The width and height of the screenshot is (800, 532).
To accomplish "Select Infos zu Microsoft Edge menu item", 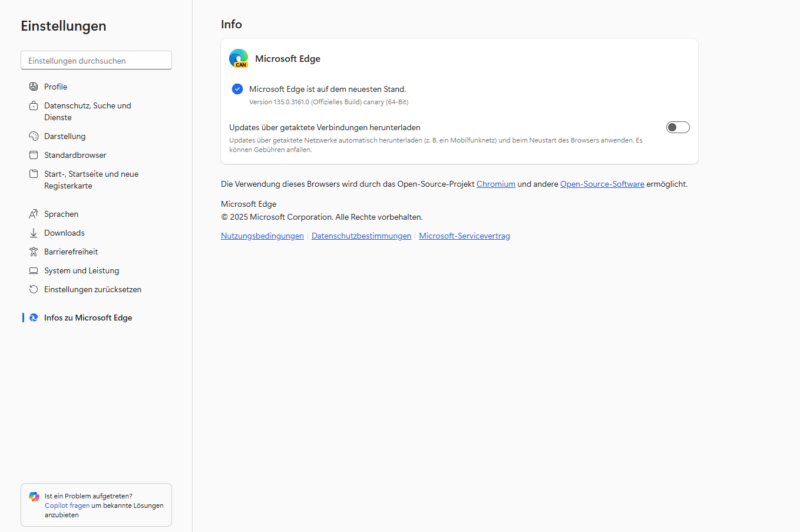I will (88, 318).
